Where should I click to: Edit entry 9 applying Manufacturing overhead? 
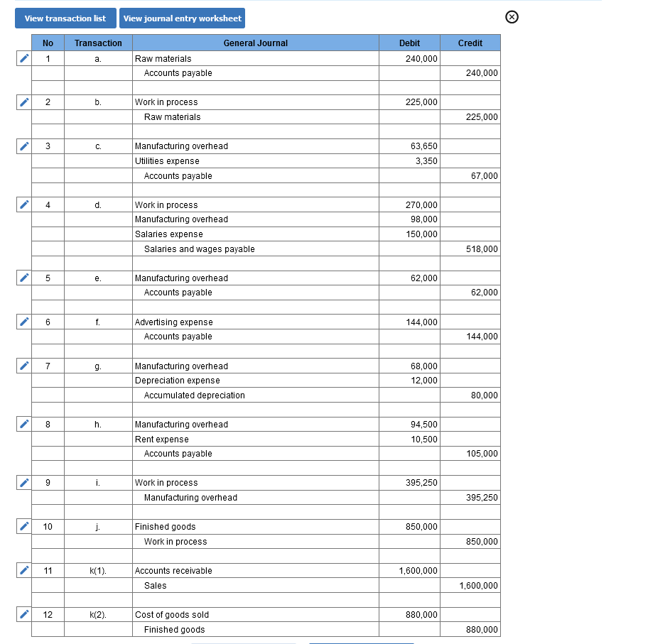point(23,482)
